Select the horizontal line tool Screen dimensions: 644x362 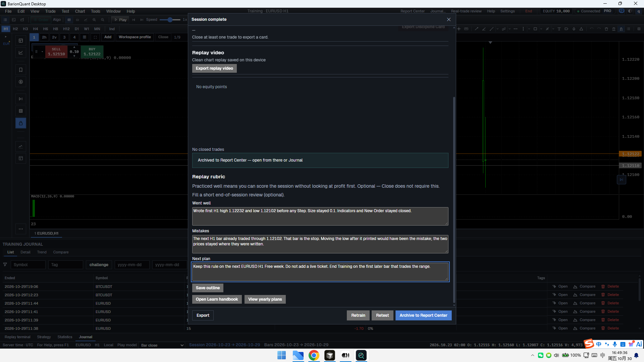click(516, 29)
